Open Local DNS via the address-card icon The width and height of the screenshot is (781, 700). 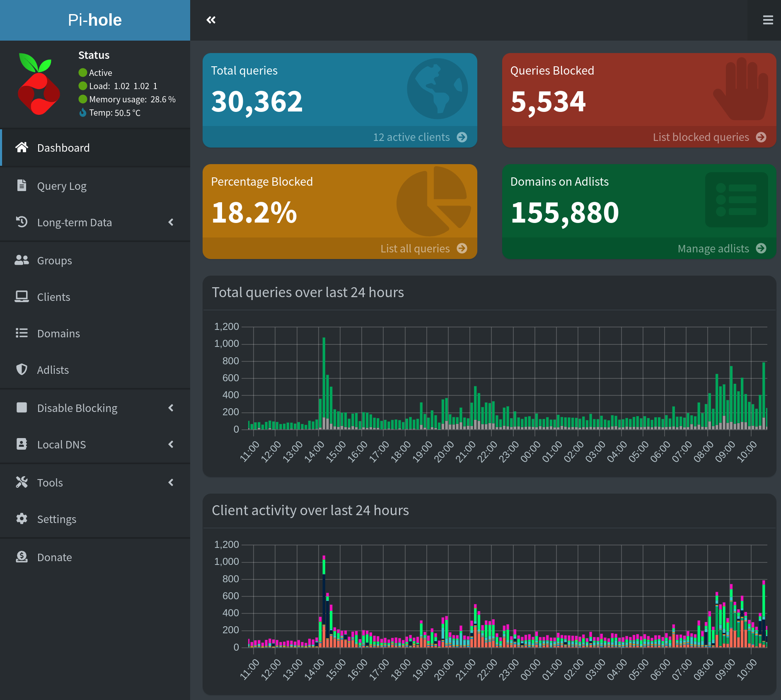pyautogui.click(x=22, y=444)
